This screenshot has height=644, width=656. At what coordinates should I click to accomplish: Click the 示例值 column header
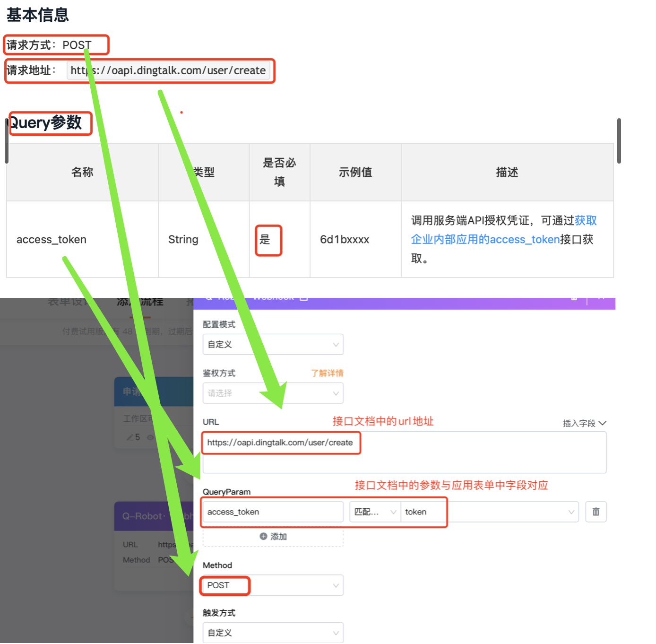tap(355, 172)
